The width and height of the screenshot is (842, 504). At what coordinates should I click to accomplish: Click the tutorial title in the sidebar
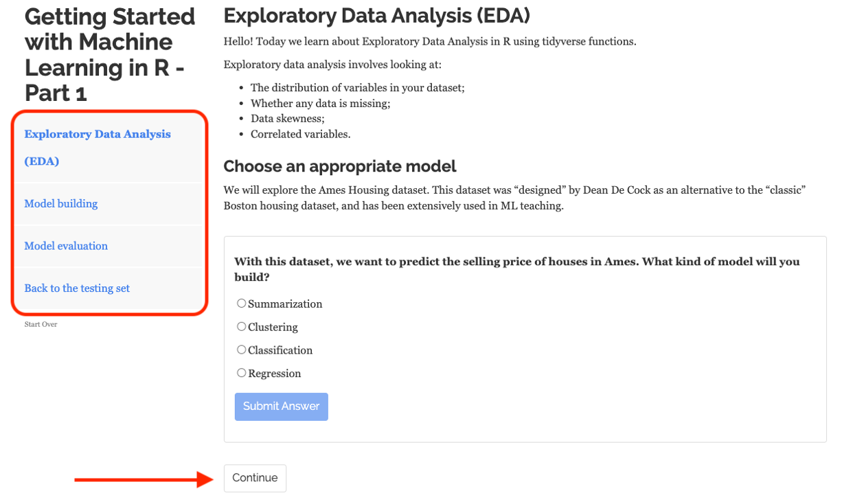tap(110, 55)
